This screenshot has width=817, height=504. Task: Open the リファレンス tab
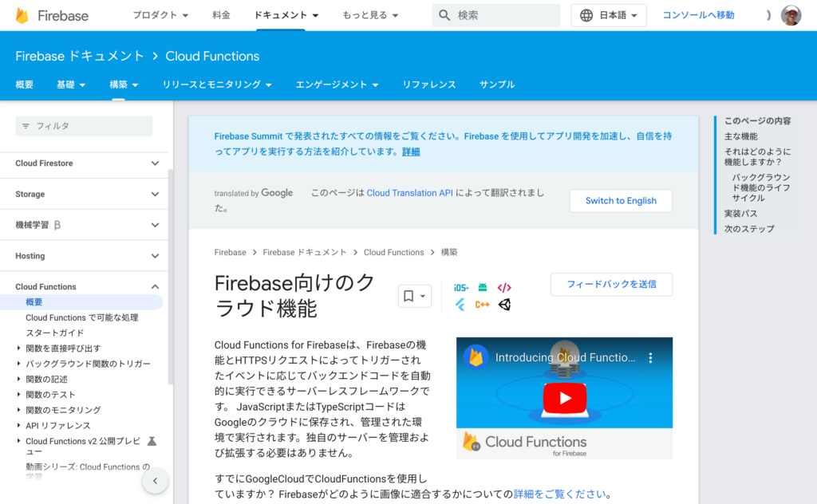click(429, 85)
